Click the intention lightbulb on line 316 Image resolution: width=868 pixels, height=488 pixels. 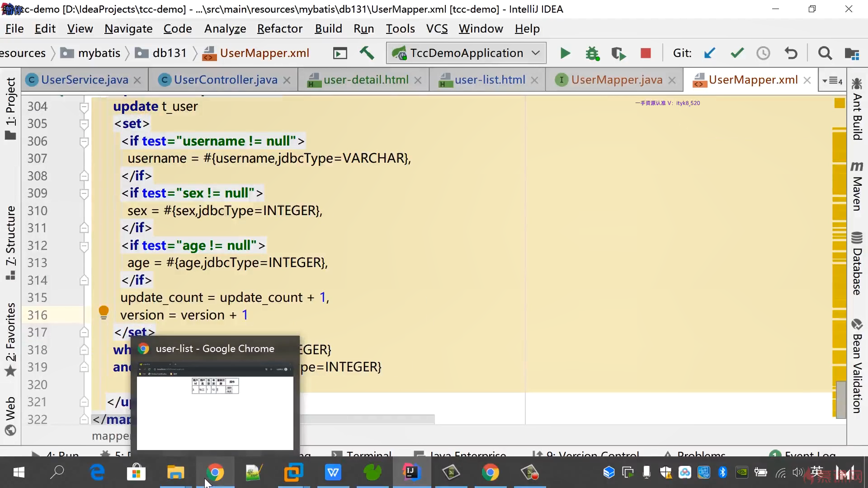click(x=104, y=312)
